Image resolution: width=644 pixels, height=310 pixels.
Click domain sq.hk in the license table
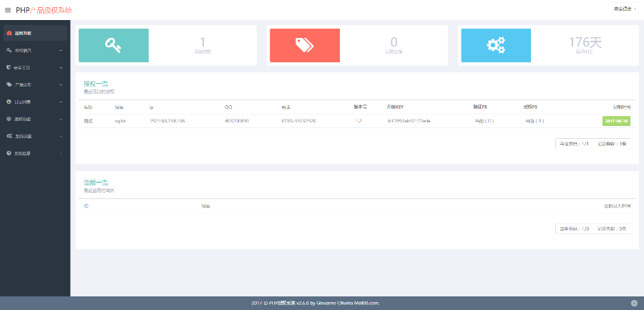click(x=120, y=121)
